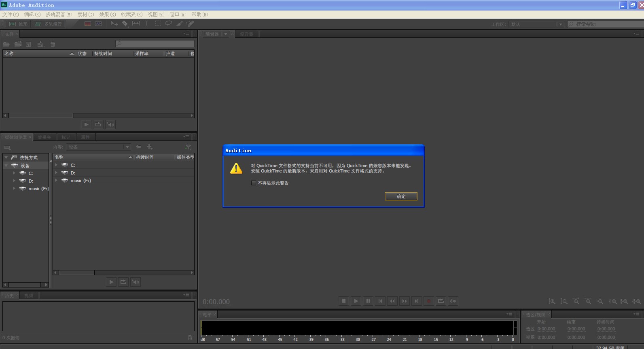Select the Razor tool
Image resolution: width=644 pixels, height=349 pixels.
click(125, 24)
